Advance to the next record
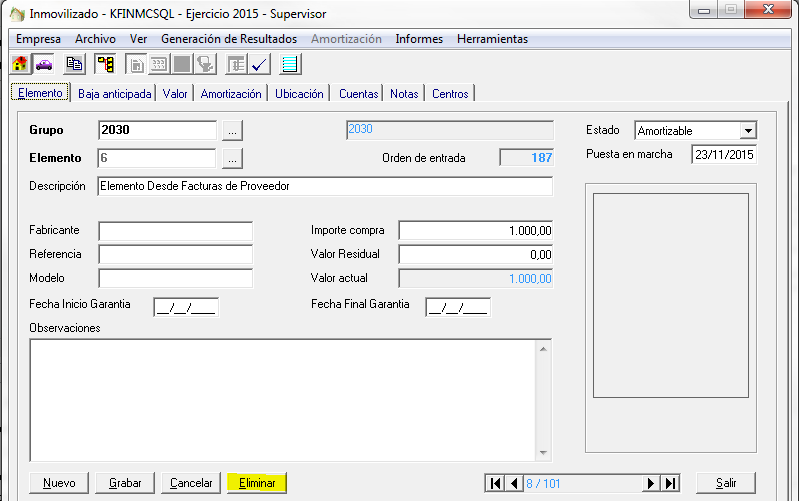799x501 pixels. [651, 483]
